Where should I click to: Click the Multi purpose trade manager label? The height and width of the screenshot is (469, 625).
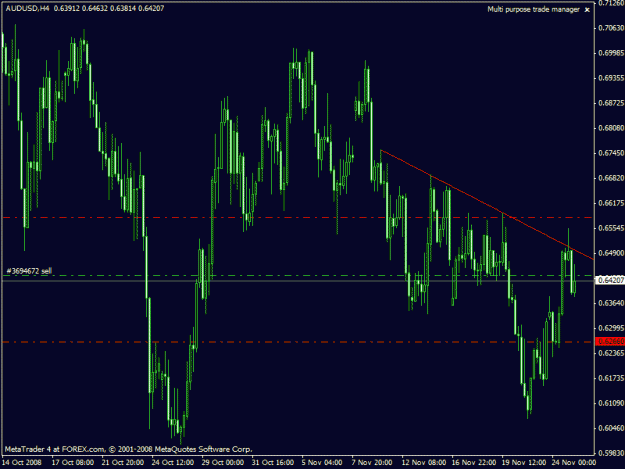[533, 9]
